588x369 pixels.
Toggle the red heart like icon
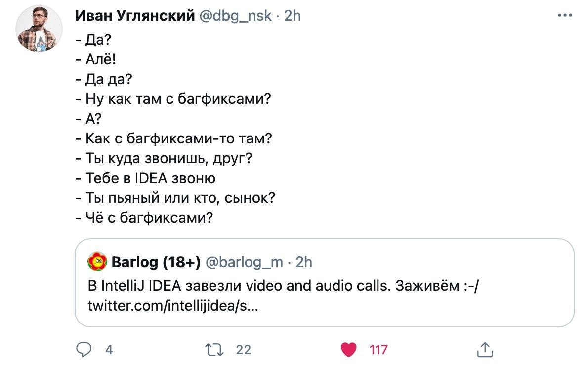[x=349, y=350]
